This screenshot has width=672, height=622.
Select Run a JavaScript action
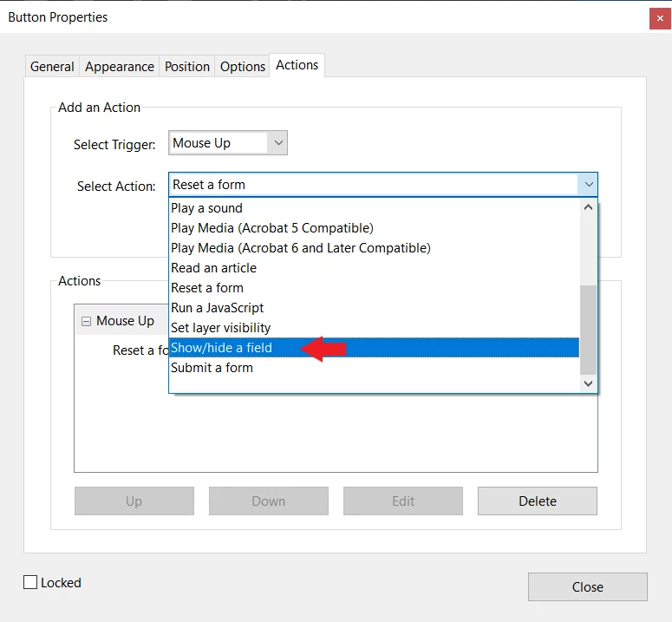pos(374,308)
